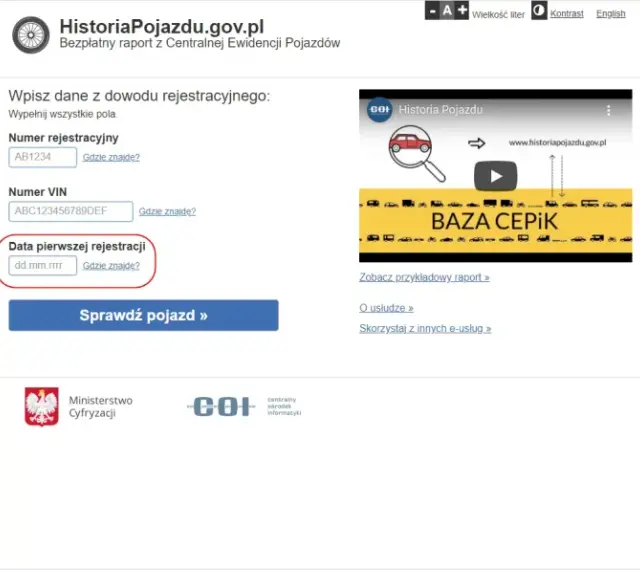Reset font size with the A button

447,10
